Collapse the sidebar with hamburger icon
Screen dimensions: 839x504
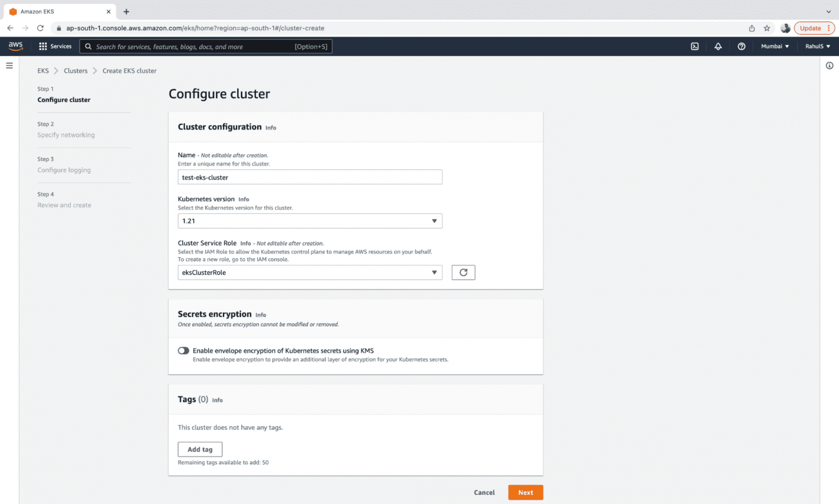click(x=9, y=65)
